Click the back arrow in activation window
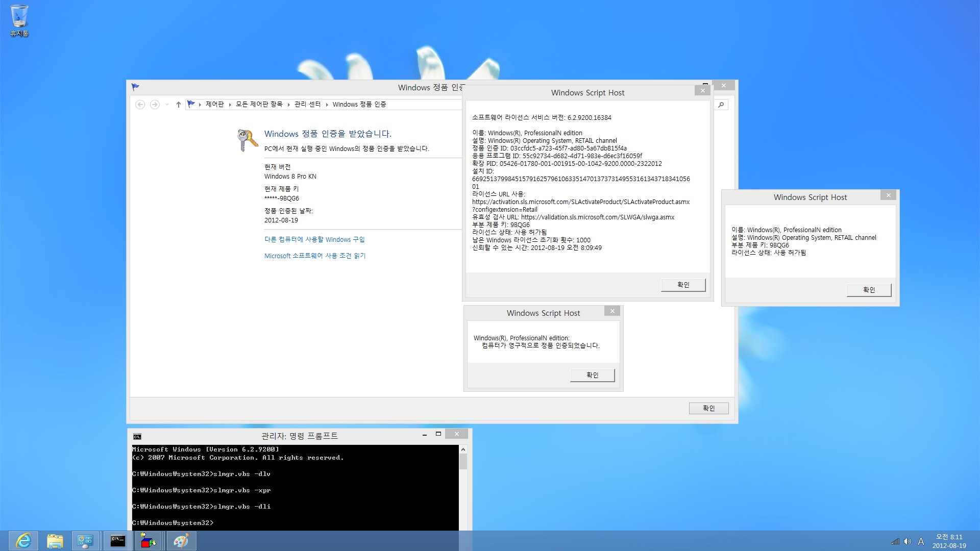 [x=140, y=105]
